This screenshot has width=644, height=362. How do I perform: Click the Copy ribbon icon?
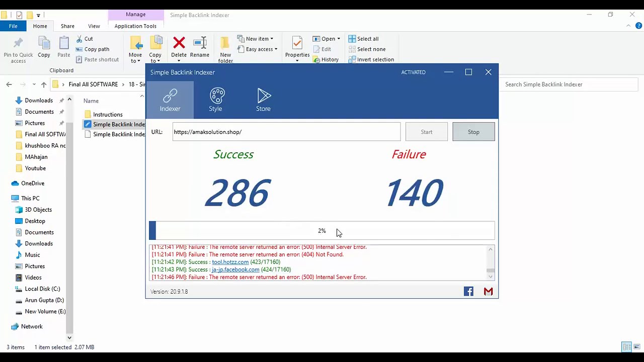(44, 48)
